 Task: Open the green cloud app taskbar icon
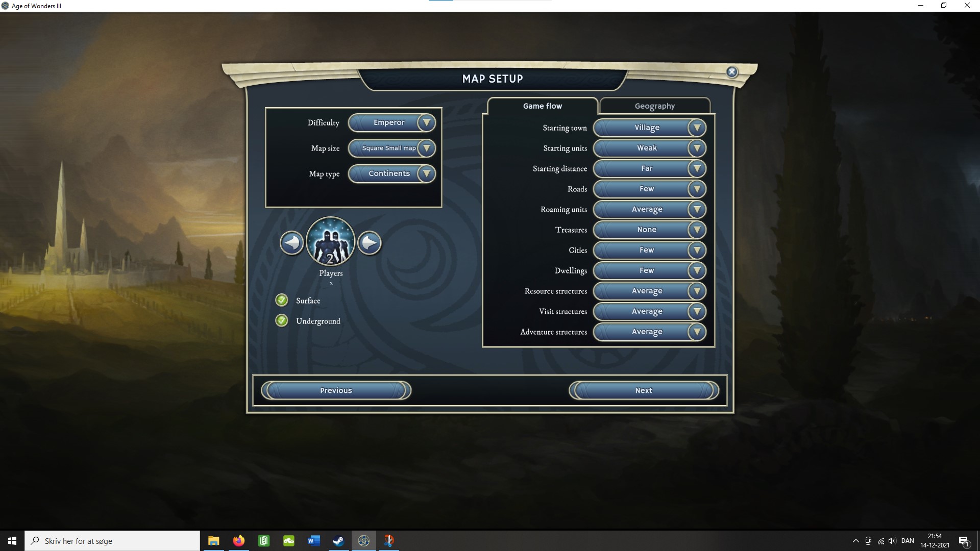[289, 541]
